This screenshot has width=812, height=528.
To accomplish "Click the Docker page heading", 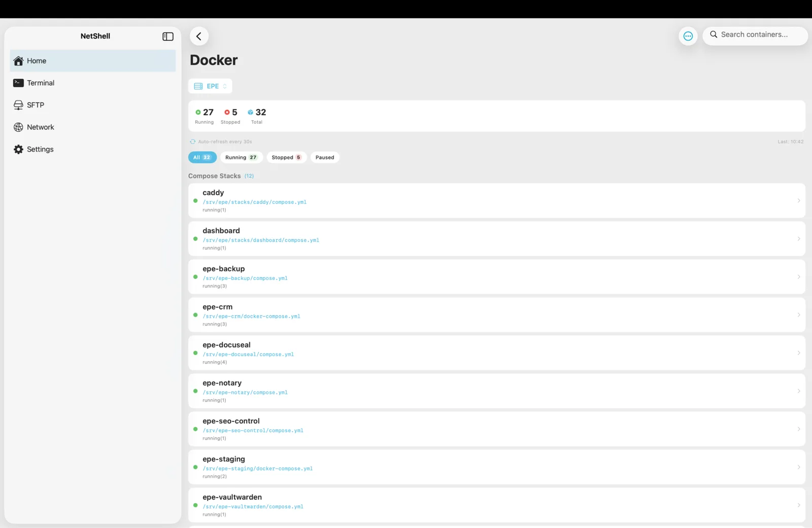I will (214, 60).
